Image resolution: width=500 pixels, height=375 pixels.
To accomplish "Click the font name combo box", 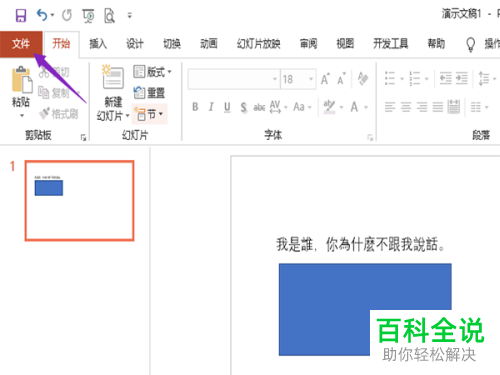I will point(234,79).
